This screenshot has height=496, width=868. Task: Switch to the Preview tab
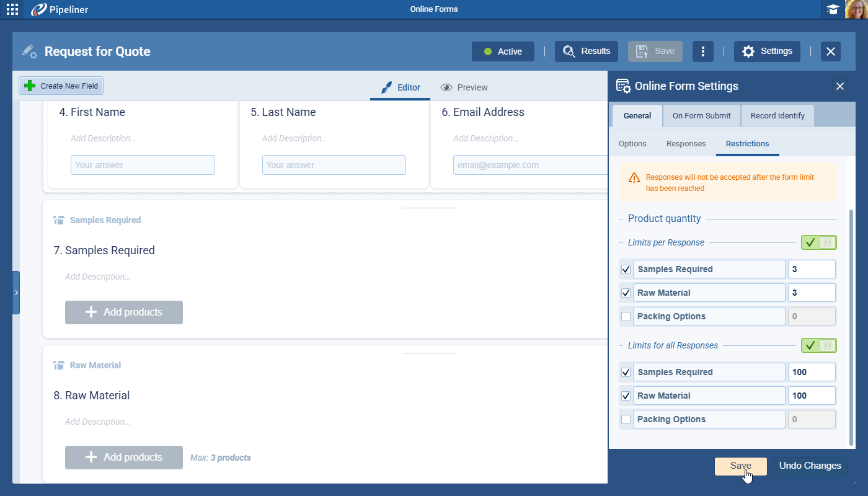click(464, 87)
